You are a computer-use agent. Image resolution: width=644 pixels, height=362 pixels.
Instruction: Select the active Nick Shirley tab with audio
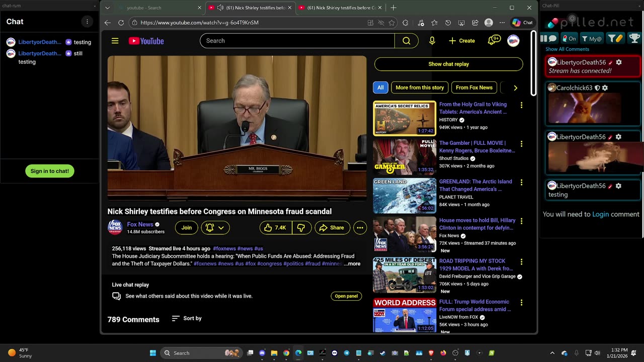tap(250, 8)
